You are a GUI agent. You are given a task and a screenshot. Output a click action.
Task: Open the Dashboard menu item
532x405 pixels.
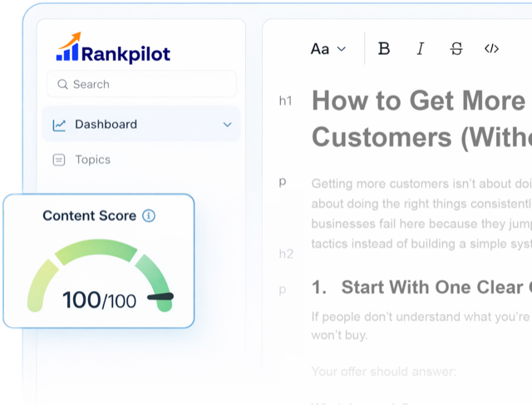(140, 124)
